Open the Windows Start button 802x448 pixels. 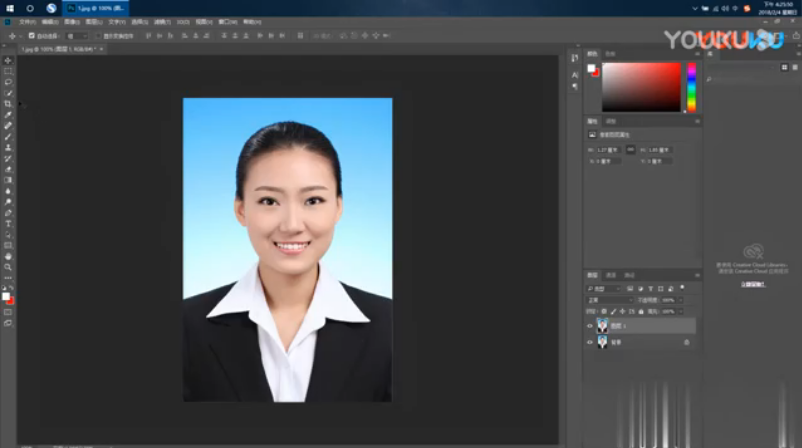coord(8,7)
